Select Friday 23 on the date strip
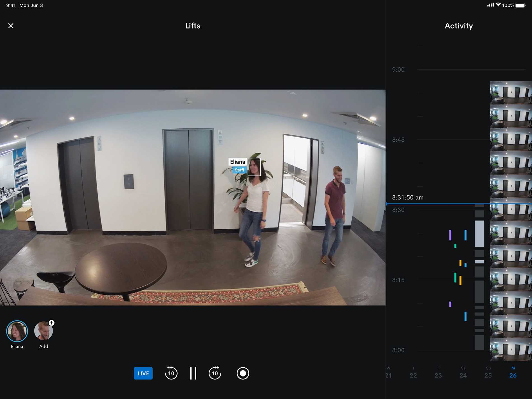 tap(438, 373)
